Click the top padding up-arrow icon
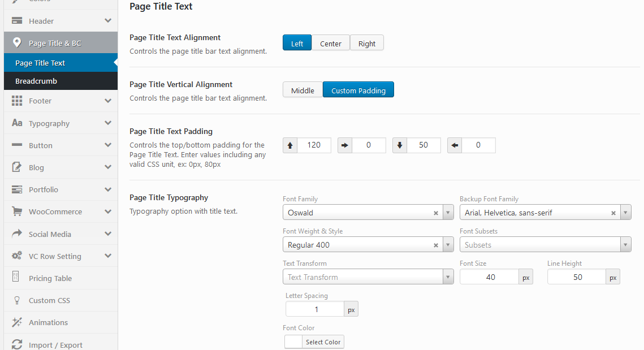Screen dimensions: 644x350 click(290, 145)
